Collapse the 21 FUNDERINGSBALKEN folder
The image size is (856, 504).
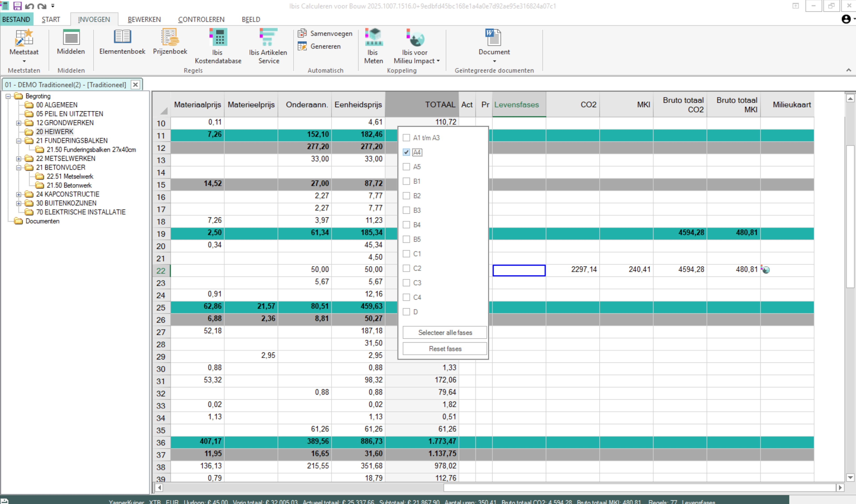click(19, 141)
